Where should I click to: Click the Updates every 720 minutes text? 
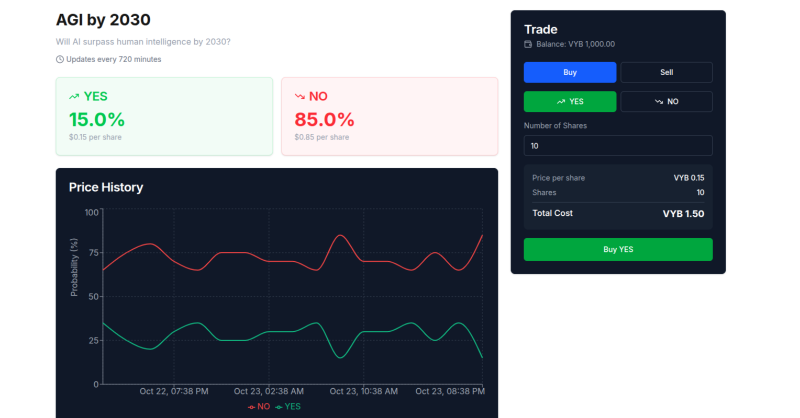tap(114, 59)
